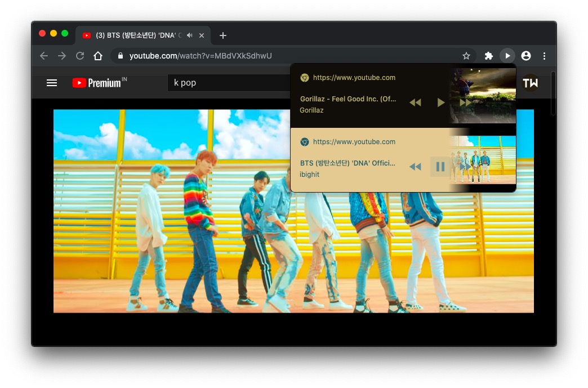Click the browser back arrow
This screenshot has width=588, height=388.
(x=44, y=56)
